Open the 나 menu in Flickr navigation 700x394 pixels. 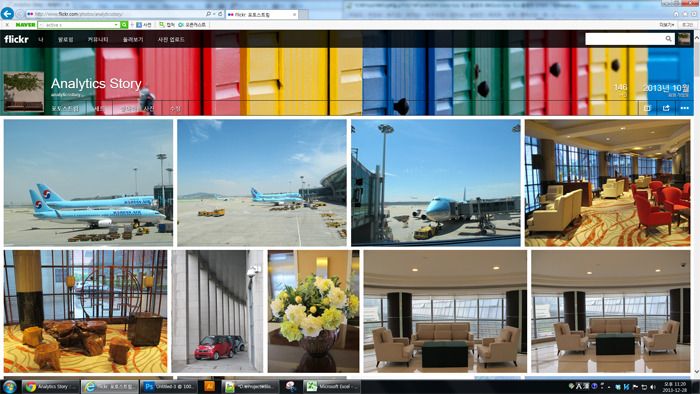coord(41,40)
